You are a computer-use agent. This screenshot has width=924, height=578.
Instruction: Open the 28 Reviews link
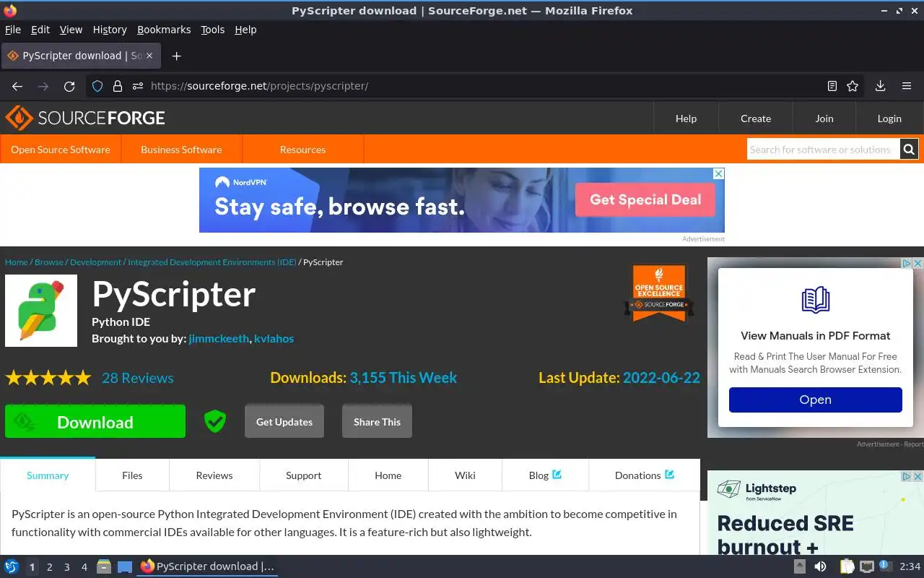click(137, 378)
